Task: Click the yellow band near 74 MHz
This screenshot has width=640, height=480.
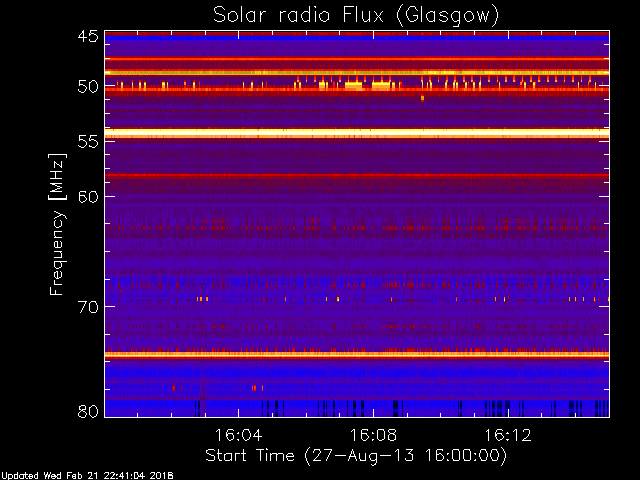Action: tap(357, 355)
